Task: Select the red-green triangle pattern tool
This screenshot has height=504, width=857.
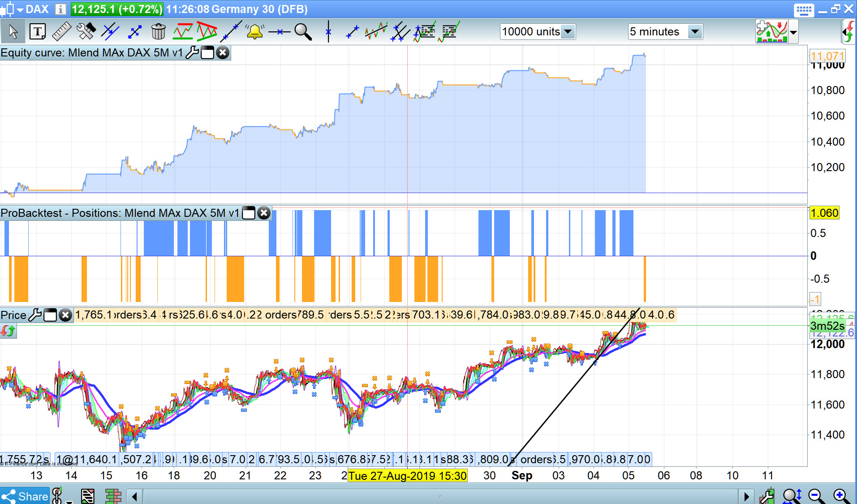Action: coord(207,31)
